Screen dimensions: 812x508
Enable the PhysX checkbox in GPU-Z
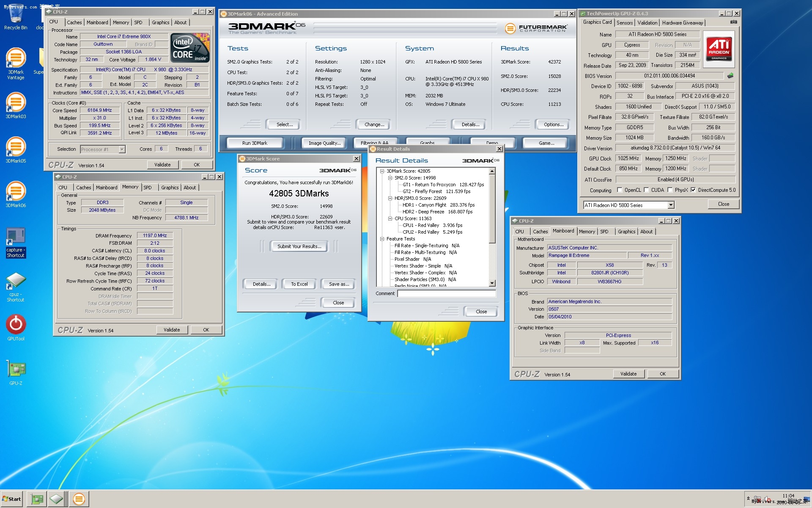click(x=670, y=190)
